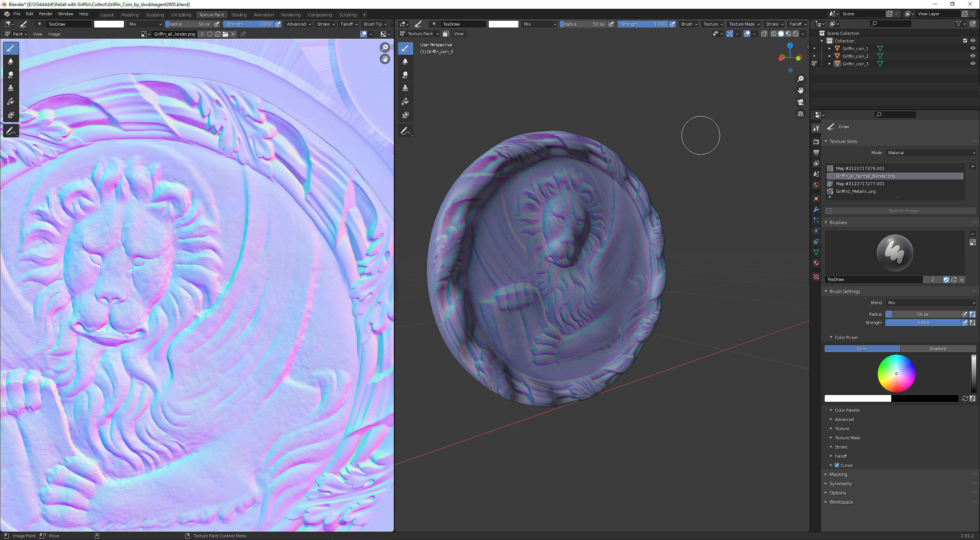Select the Annotate tool in image editor
Screen dimensions: 980x540
[11, 131]
